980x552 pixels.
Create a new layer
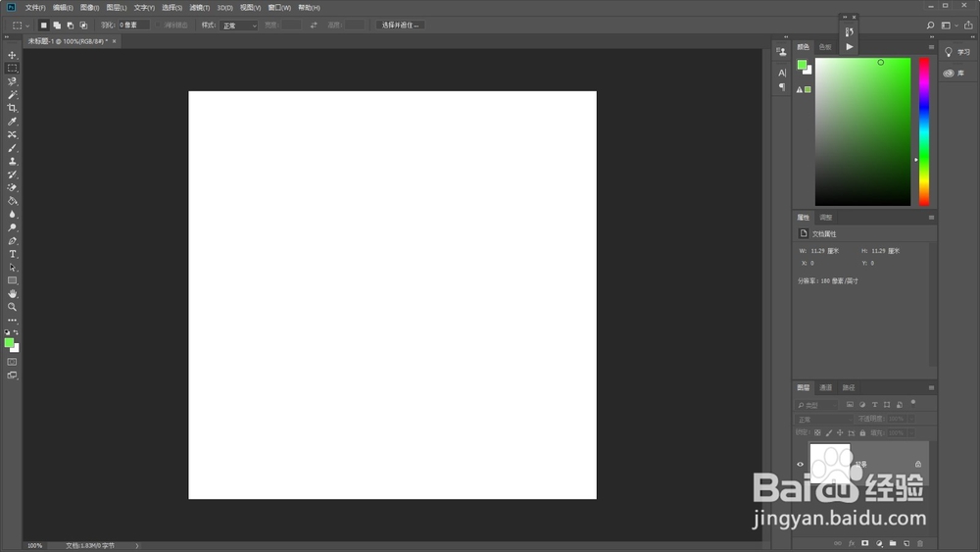906,543
